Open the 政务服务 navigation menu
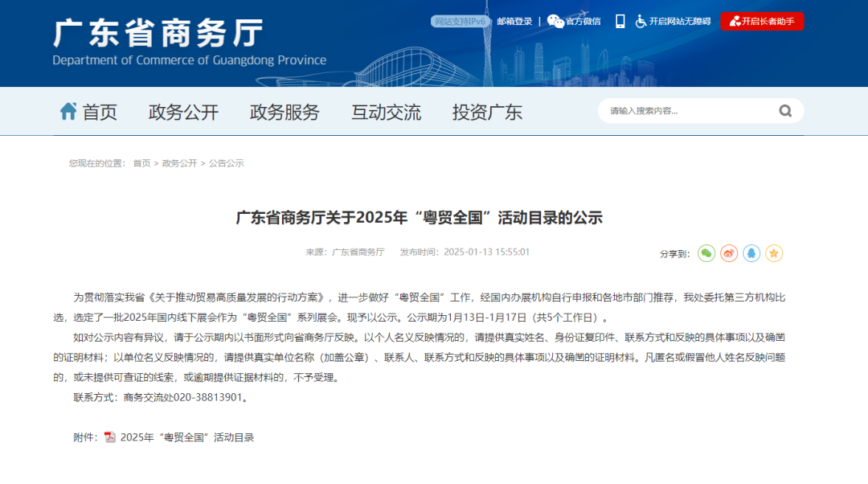 click(285, 113)
